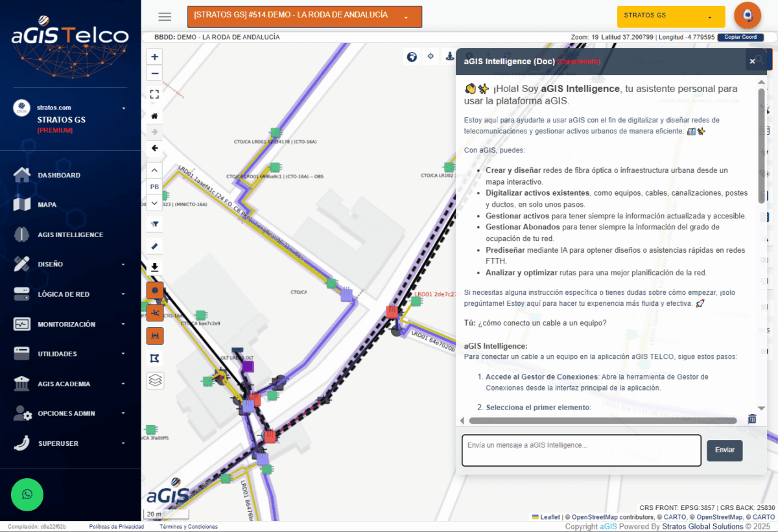This screenshot has height=532, width=778.
Task: Open the map layers stack control
Action: coord(155,380)
